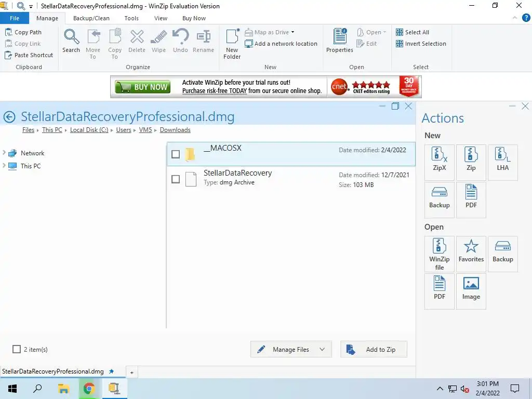Click Backup under Open in Actions
This screenshot has height=399, width=532.
pos(503,254)
